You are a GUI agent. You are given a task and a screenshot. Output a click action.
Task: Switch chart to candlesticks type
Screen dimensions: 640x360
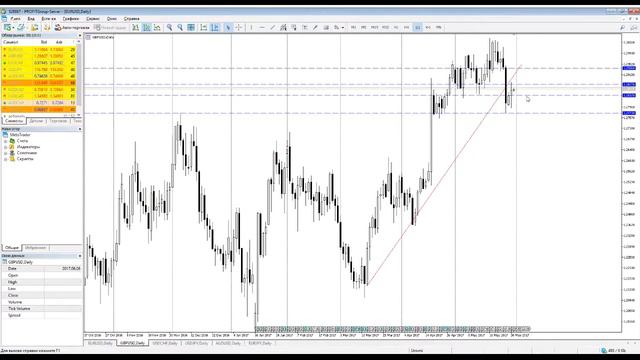[x=147, y=27]
